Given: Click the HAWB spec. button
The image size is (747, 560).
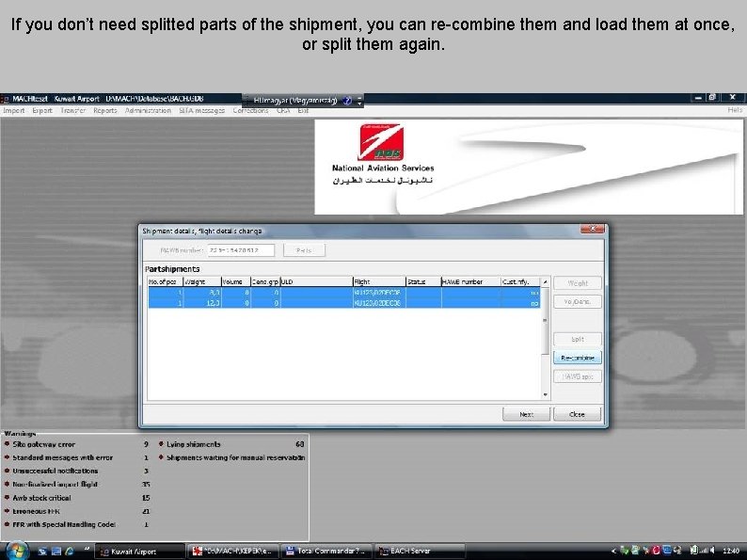Looking at the screenshot, I should point(578,376).
